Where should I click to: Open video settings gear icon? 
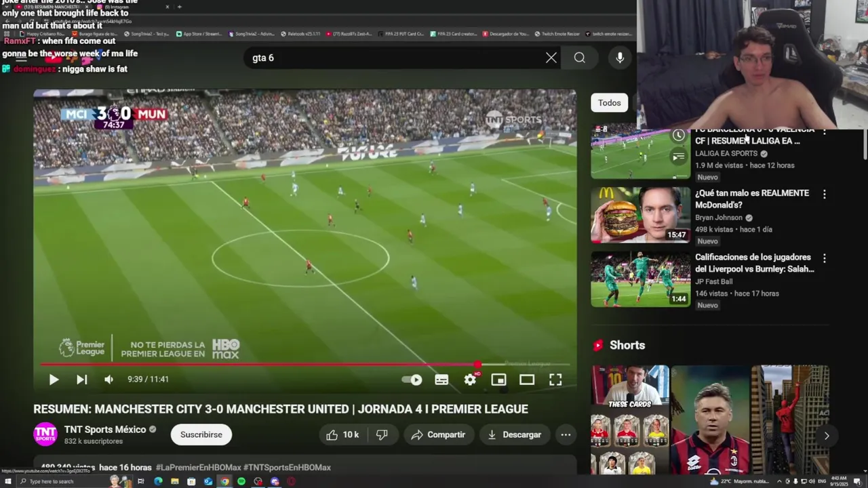[x=470, y=380]
